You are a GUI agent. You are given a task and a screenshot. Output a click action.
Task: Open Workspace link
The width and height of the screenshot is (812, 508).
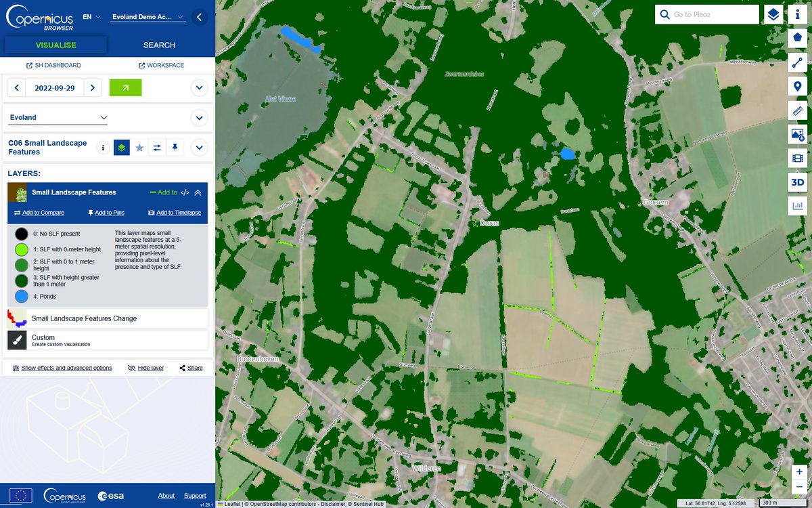tap(161, 66)
